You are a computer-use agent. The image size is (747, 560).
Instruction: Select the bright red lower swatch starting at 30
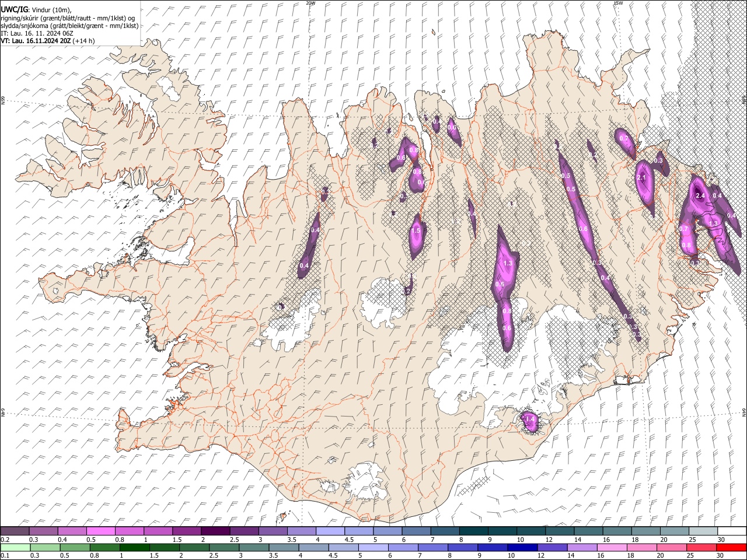(x=731, y=547)
